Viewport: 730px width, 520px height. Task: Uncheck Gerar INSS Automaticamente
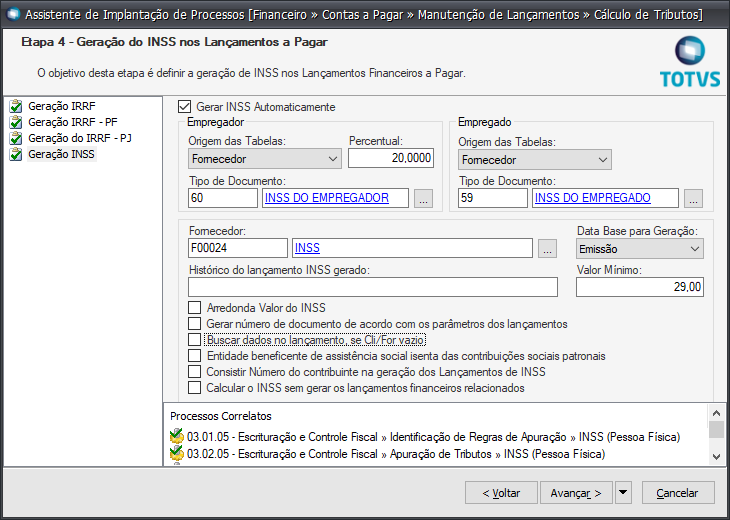click(x=184, y=107)
